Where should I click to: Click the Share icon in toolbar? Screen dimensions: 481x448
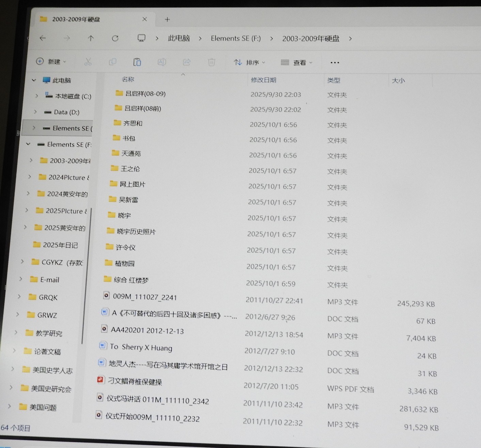tap(186, 62)
